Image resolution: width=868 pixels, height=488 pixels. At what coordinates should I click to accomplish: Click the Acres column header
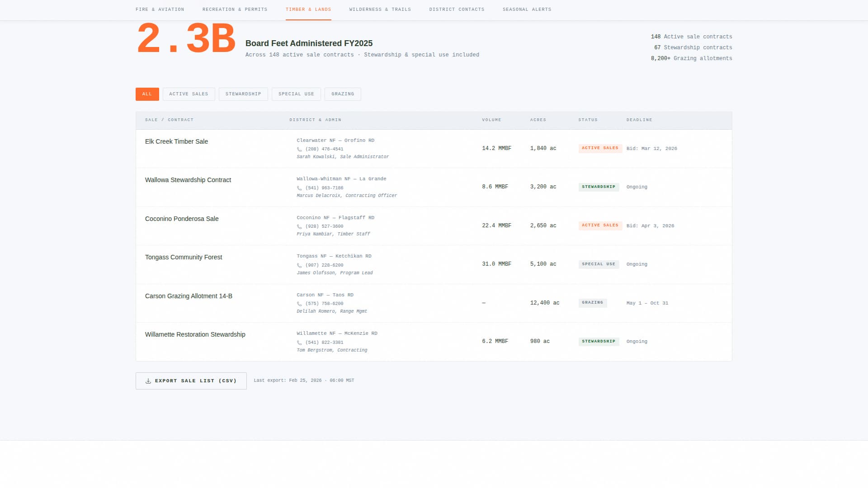[x=538, y=120]
